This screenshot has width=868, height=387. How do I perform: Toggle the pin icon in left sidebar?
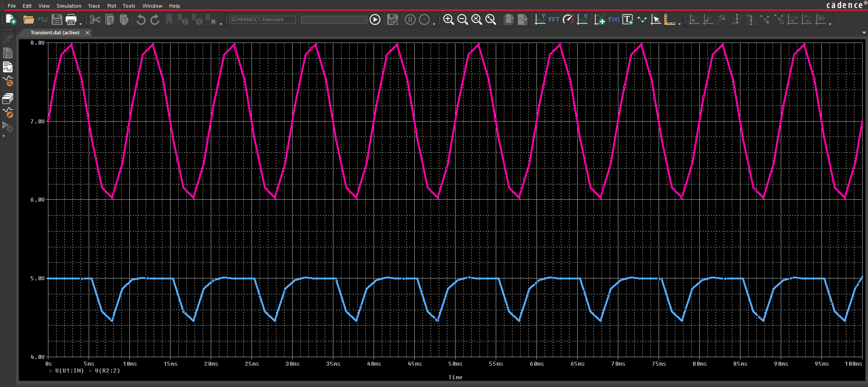[x=8, y=39]
